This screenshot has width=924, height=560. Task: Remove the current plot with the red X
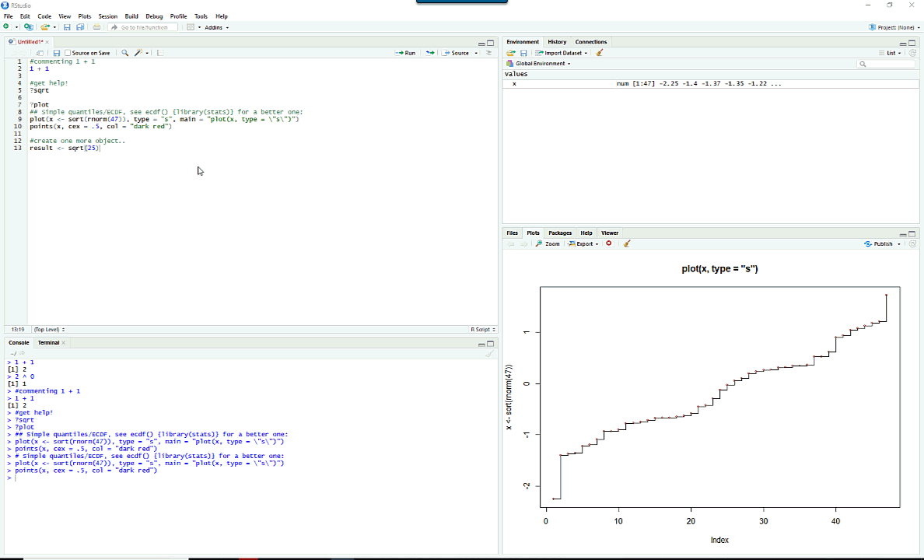pos(609,243)
